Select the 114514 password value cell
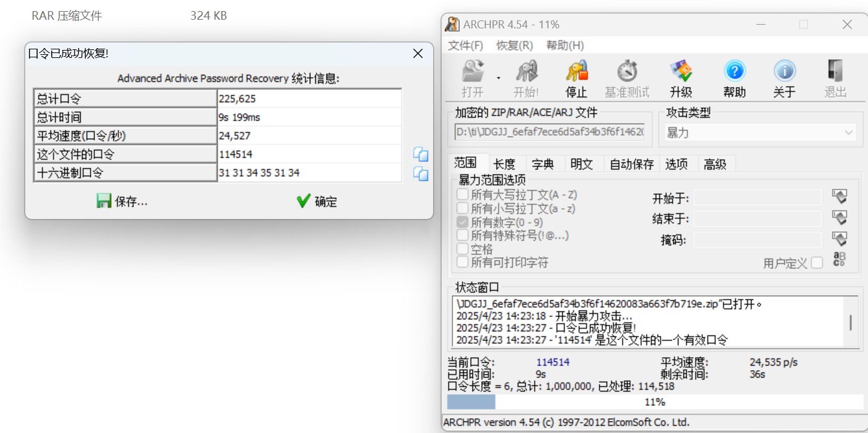This screenshot has height=433, width=868. [x=309, y=154]
